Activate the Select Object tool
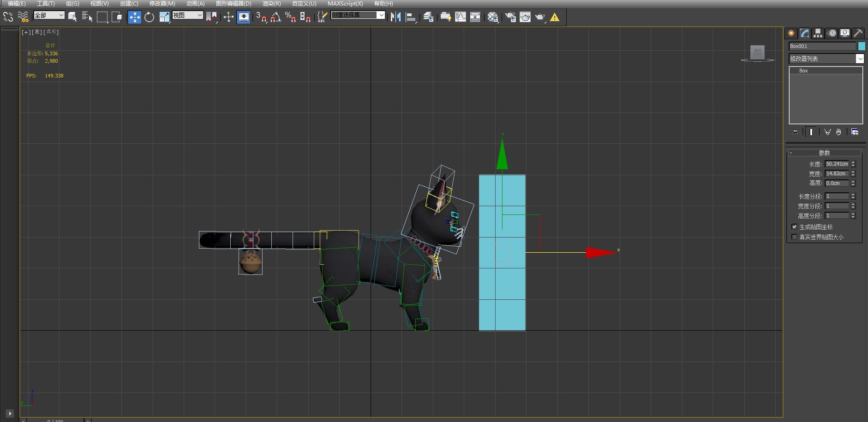The image size is (868, 422). click(x=72, y=17)
